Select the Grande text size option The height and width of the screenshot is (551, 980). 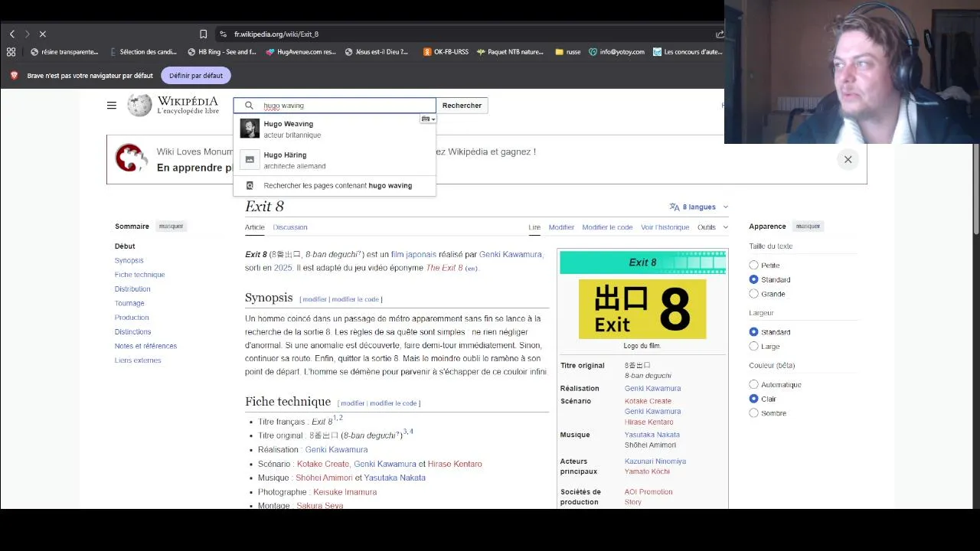754,294
